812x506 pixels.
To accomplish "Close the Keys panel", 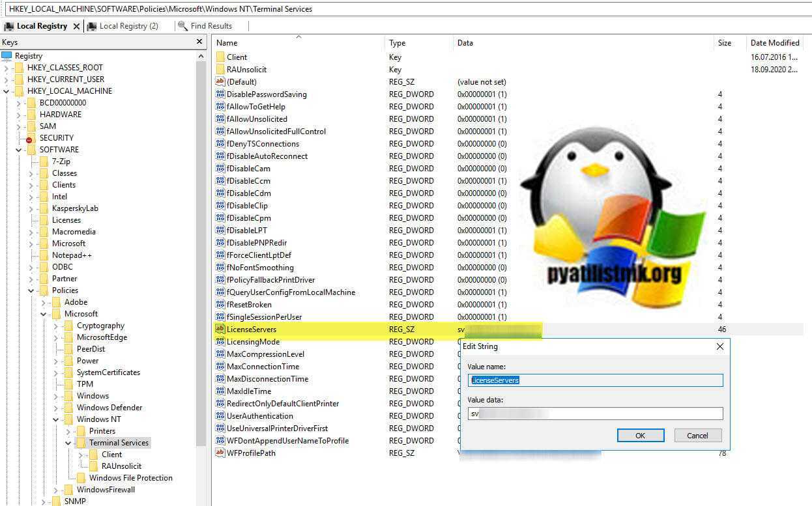I will (x=200, y=42).
